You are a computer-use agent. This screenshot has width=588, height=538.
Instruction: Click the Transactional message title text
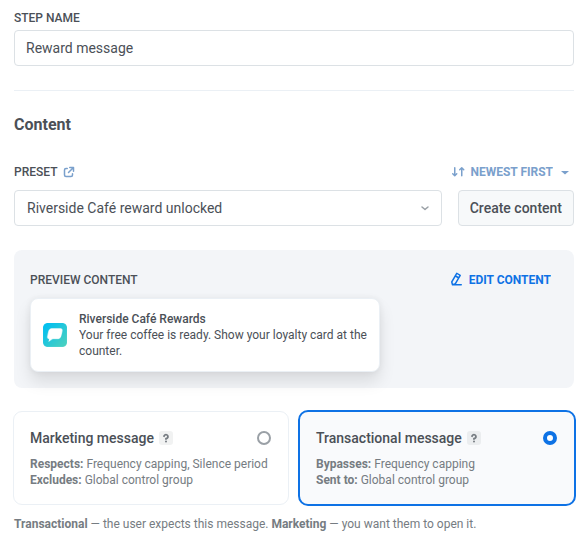click(389, 438)
